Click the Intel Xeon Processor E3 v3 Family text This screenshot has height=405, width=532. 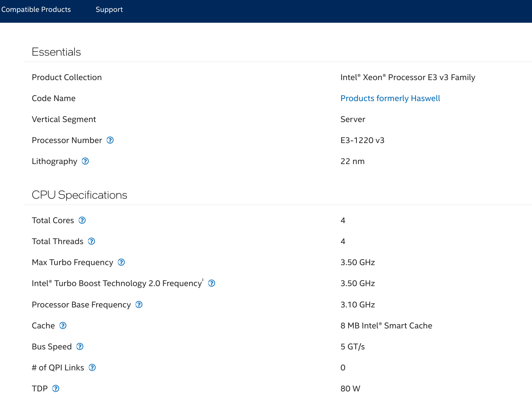point(408,77)
